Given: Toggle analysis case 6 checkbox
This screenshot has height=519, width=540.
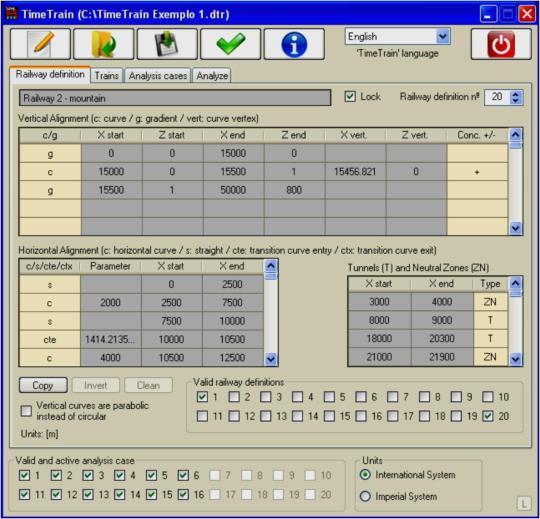Looking at the screenshot, I should tap(183, 475).
